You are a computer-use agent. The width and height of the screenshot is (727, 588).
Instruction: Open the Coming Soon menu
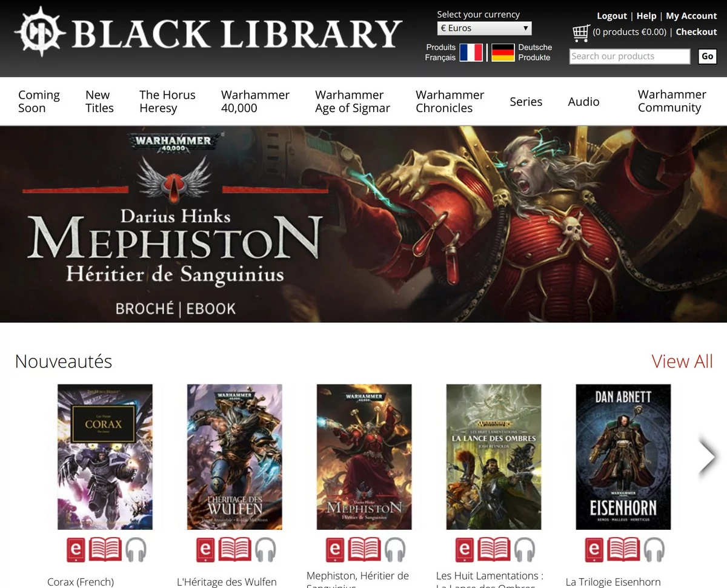coord(39,102)
